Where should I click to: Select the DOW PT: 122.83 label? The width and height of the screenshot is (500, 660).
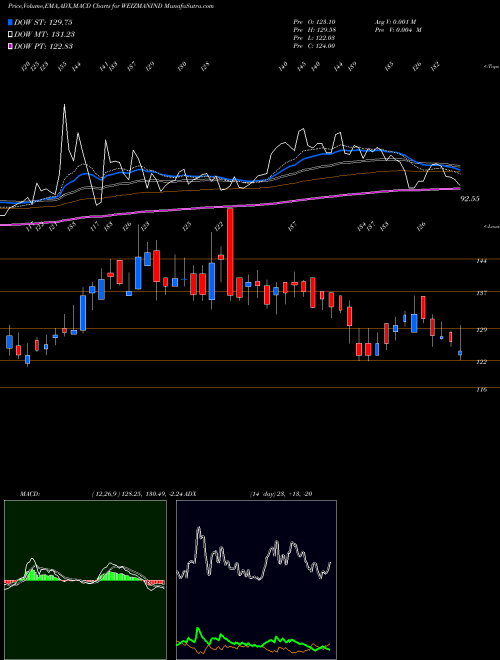[43, 46]
